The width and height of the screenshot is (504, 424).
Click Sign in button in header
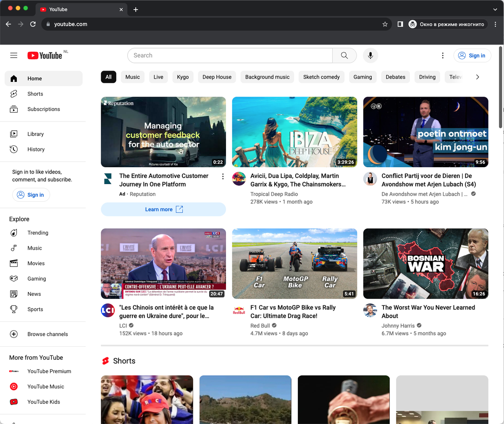click(472, 55)
